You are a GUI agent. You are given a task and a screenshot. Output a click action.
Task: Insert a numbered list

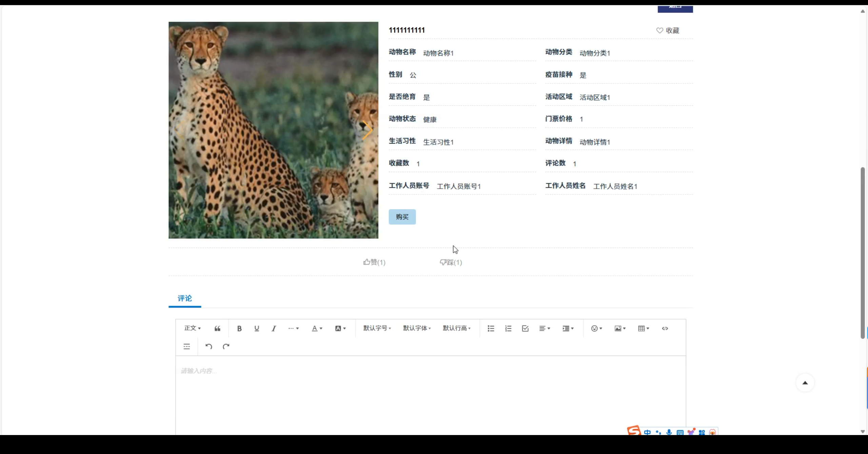point(508,328)
